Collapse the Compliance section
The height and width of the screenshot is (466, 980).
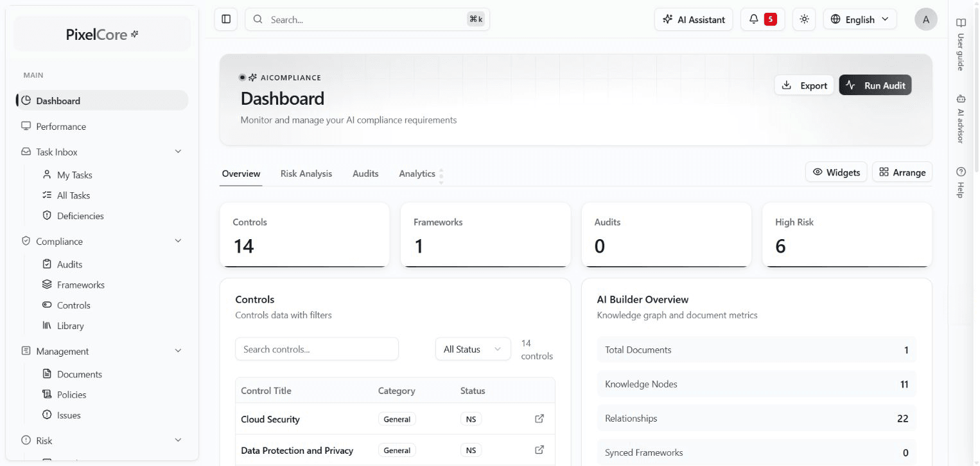[178, 241]
